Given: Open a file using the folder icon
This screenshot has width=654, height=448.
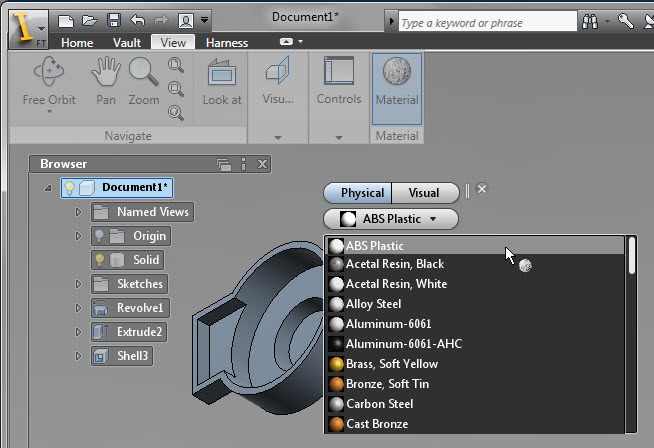Looking at the screenshot, I should pos(89,20).
